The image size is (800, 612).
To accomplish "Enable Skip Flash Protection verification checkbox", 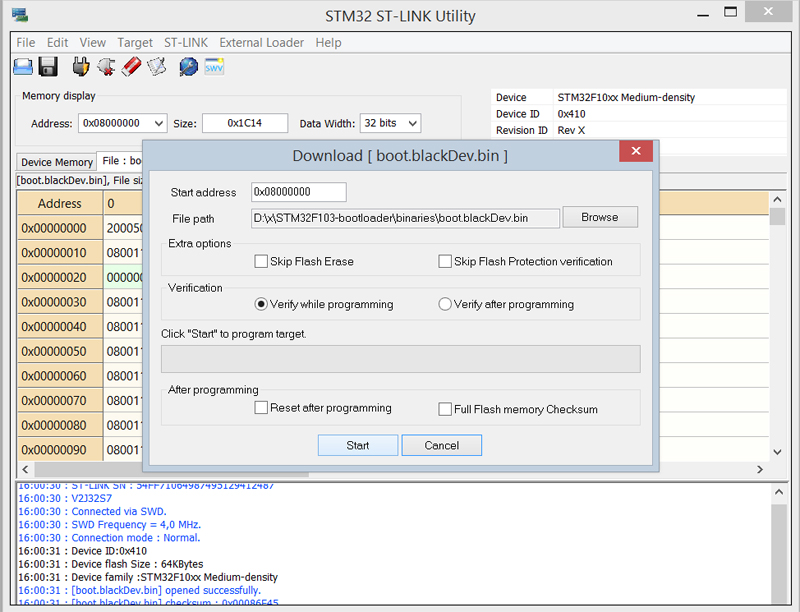I will tap(445, 262).
